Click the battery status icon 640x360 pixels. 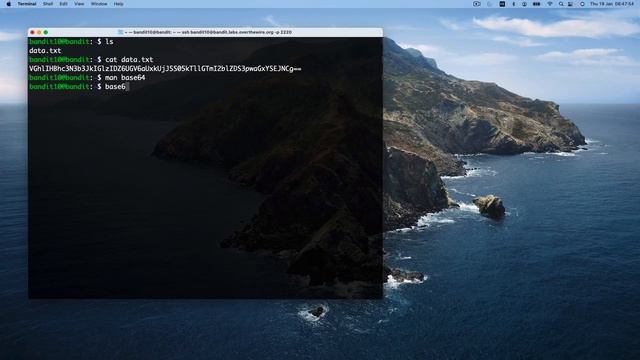coord(536,4)
